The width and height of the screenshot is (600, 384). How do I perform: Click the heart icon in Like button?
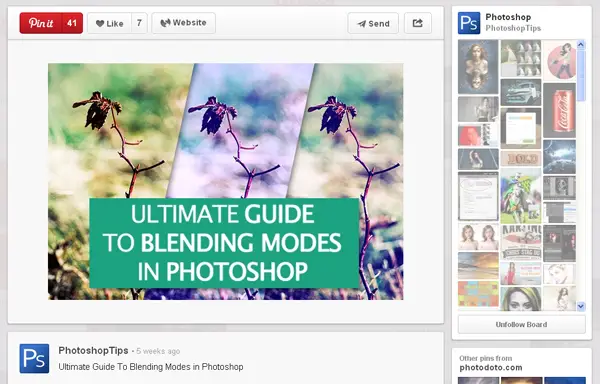pos(100,24)
